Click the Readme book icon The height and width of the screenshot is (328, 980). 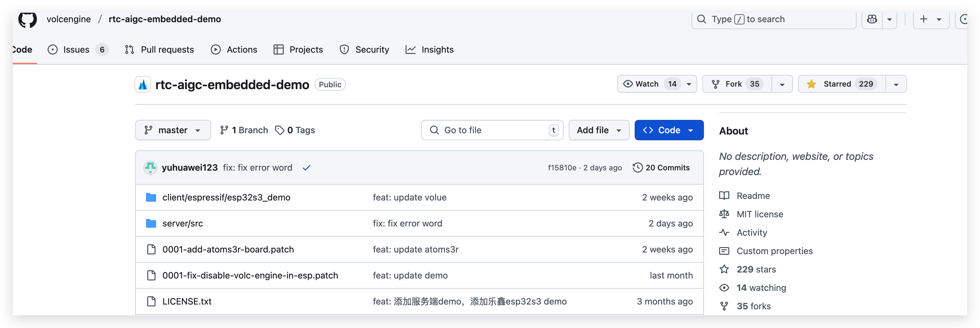pos(724,196)
